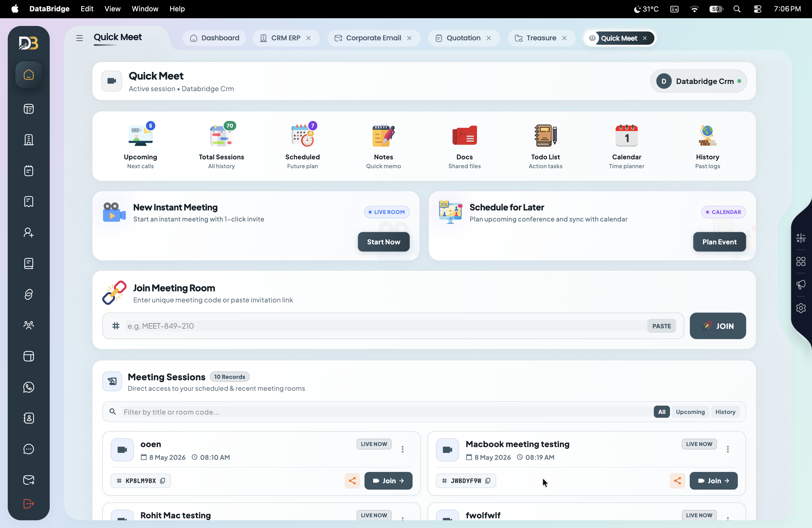Open the macOS Control Center icon
This screenshot has height=528, width=812.
[757, 9]
